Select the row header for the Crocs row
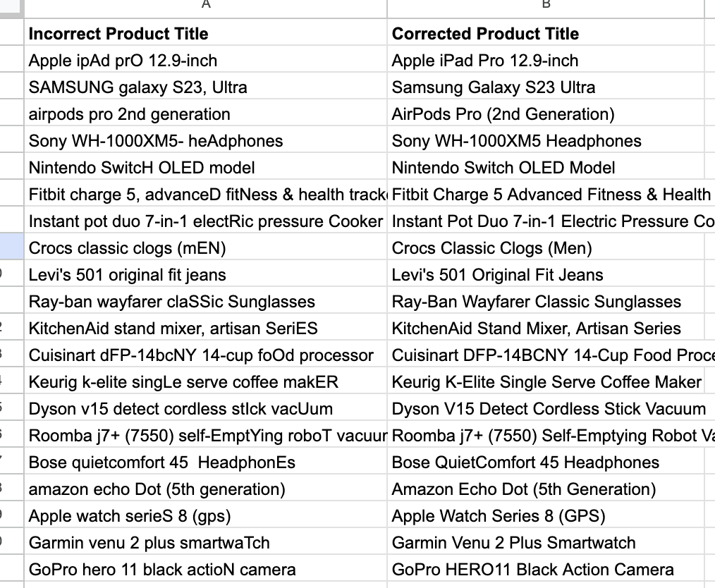Image resolution: width=715 pixels, height=588 pixels. click(12, 247)
